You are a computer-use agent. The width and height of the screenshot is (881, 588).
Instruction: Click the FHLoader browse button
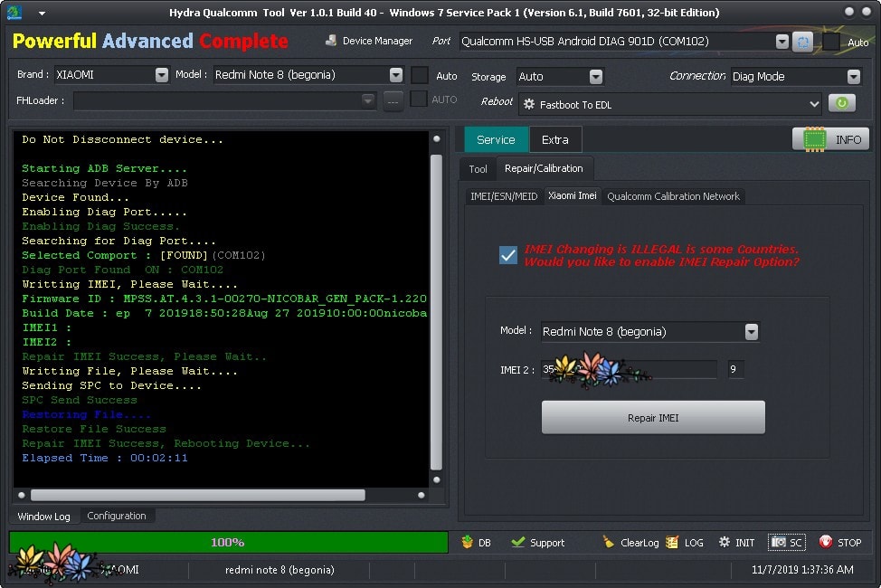pyautogui.click(x=393, y=100)
